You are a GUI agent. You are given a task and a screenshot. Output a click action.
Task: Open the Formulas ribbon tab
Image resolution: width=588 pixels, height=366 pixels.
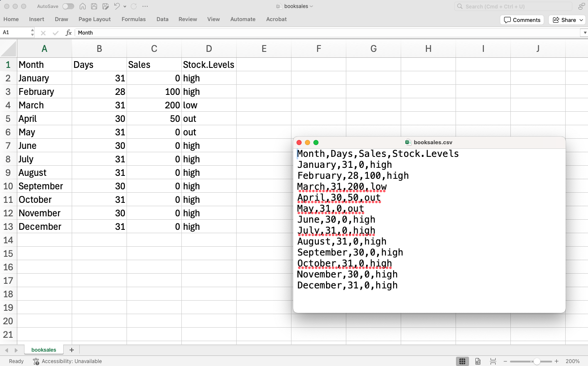click(134, 19)
